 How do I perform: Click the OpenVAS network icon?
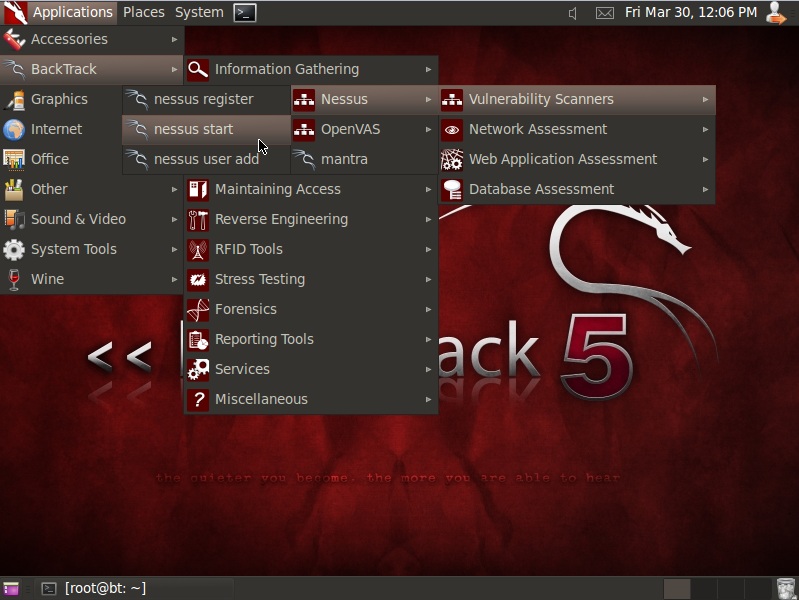tap(304, 129)
